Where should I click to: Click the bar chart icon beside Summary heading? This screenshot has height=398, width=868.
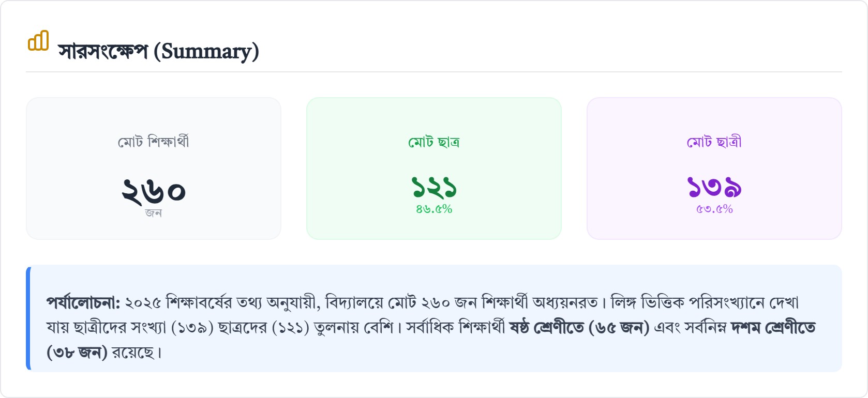click(38, 41)
